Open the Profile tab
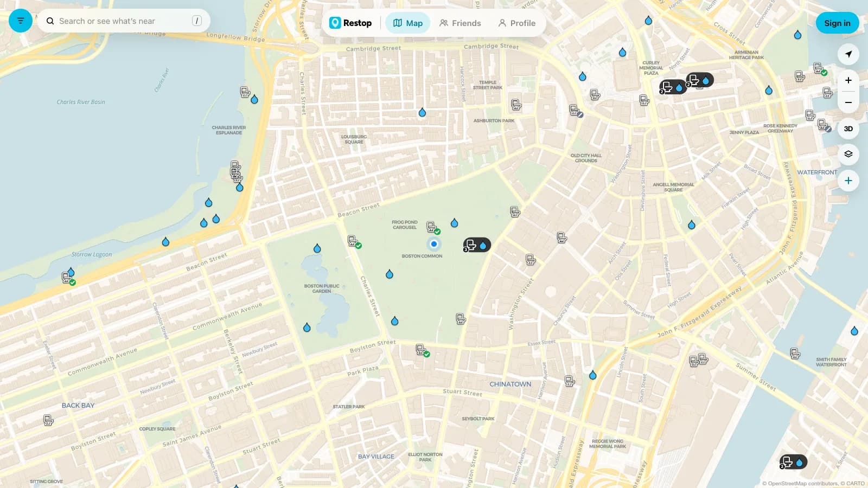This screenshot has height=488, width=868. (x=517, y=23)
